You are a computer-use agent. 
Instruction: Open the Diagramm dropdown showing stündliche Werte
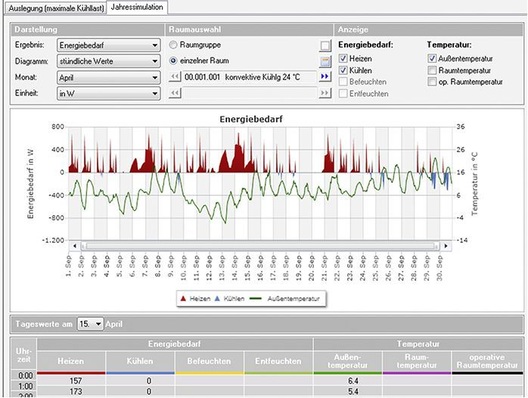click(x=108, y=61)
